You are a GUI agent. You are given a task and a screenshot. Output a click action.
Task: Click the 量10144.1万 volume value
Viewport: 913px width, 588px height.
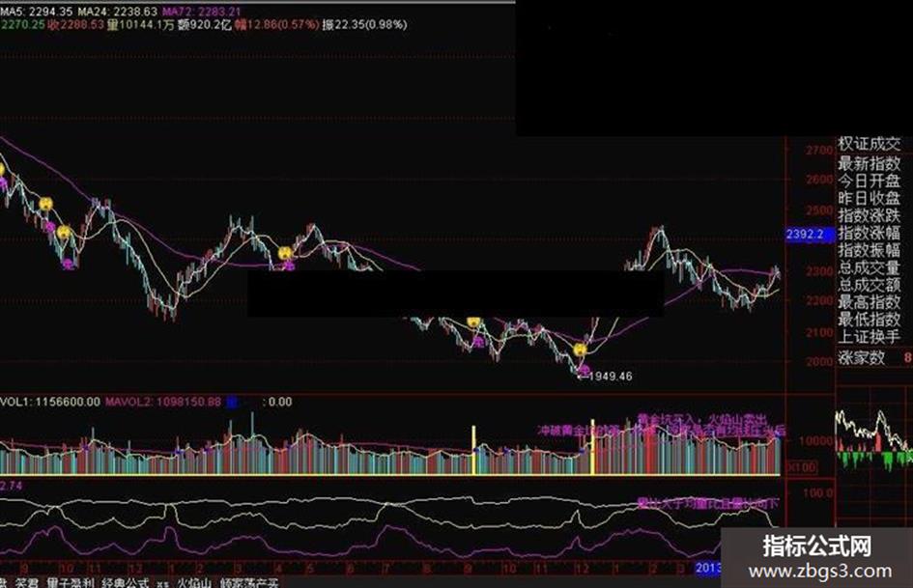141,24
